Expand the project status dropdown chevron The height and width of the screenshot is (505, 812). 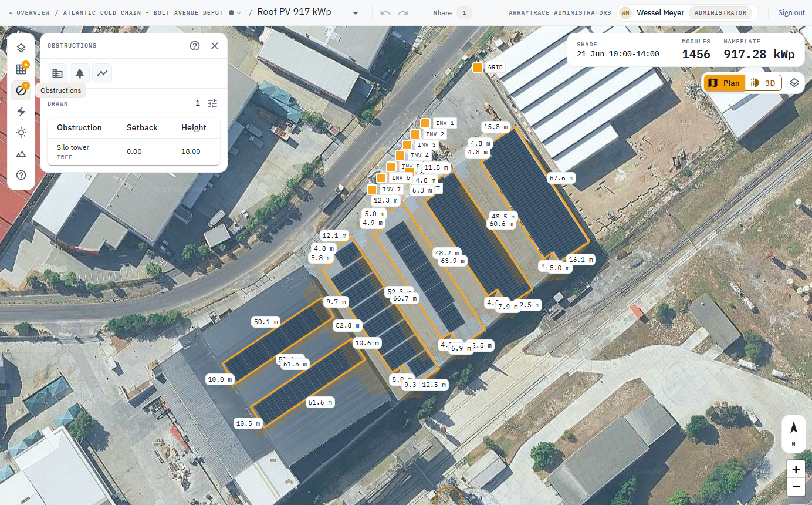point(239,13)
